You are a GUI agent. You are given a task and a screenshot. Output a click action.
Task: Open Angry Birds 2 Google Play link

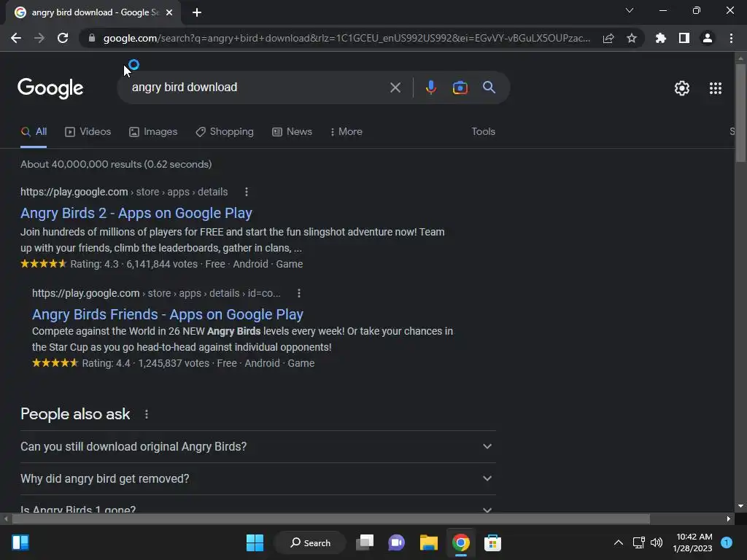click(136, 213)
